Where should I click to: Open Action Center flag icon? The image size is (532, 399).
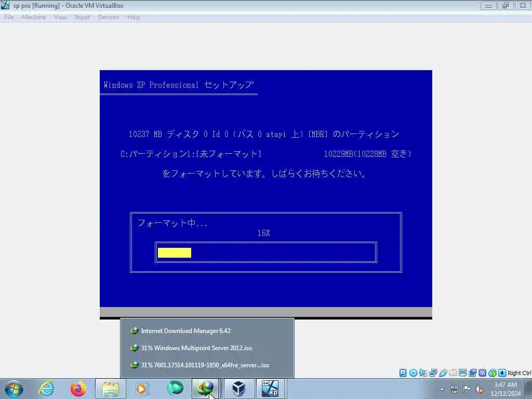467,389
